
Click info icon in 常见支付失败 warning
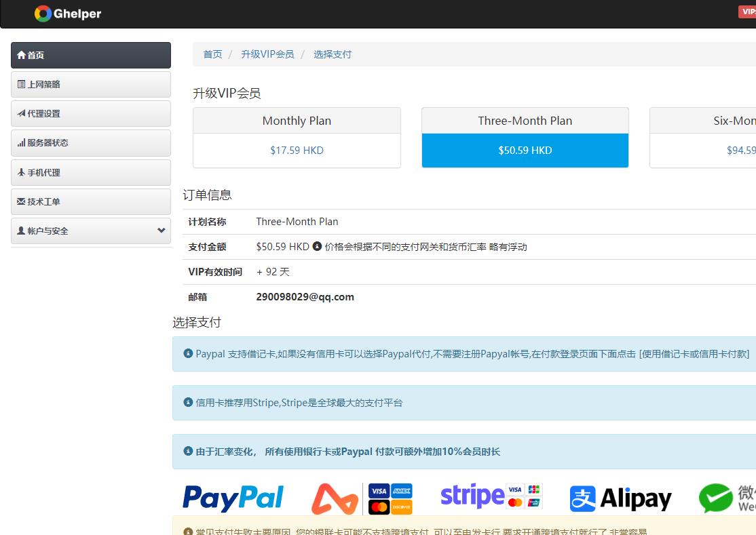click(188, 531)
